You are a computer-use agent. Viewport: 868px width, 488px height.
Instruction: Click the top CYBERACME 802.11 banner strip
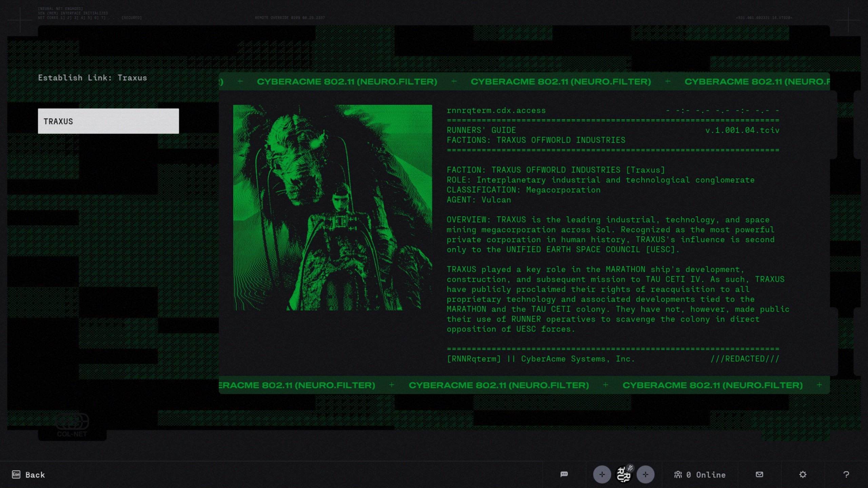coord(524,82)
